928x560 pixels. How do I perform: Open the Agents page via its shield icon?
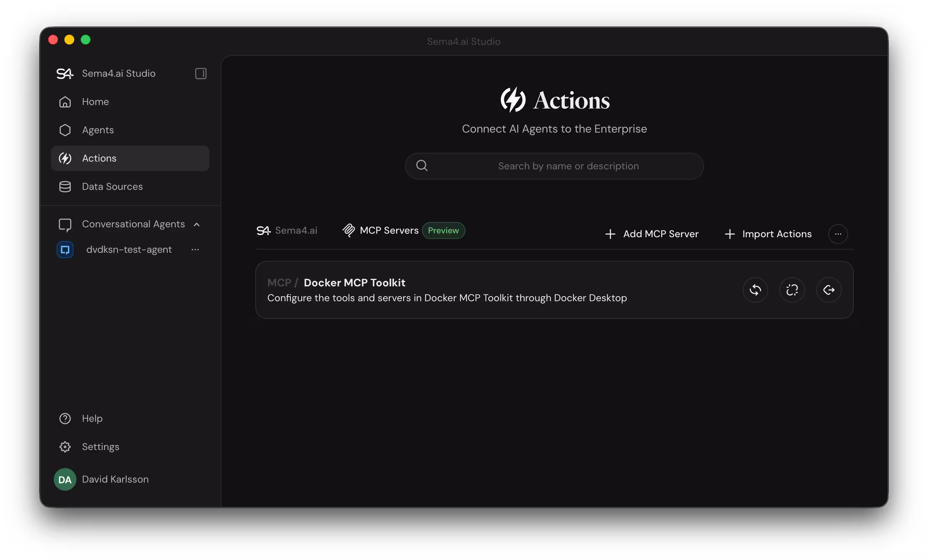pos(65,130)
